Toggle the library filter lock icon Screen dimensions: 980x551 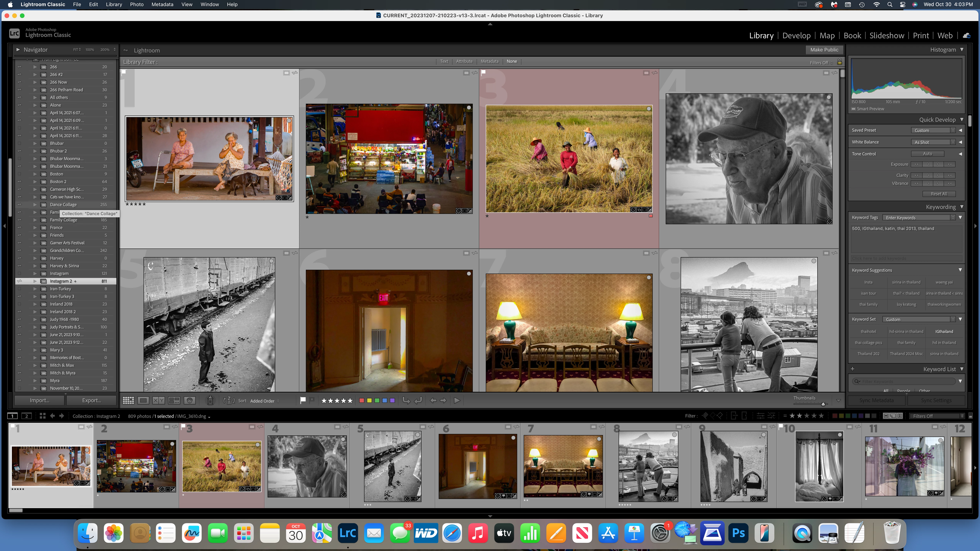click(840, 62)
